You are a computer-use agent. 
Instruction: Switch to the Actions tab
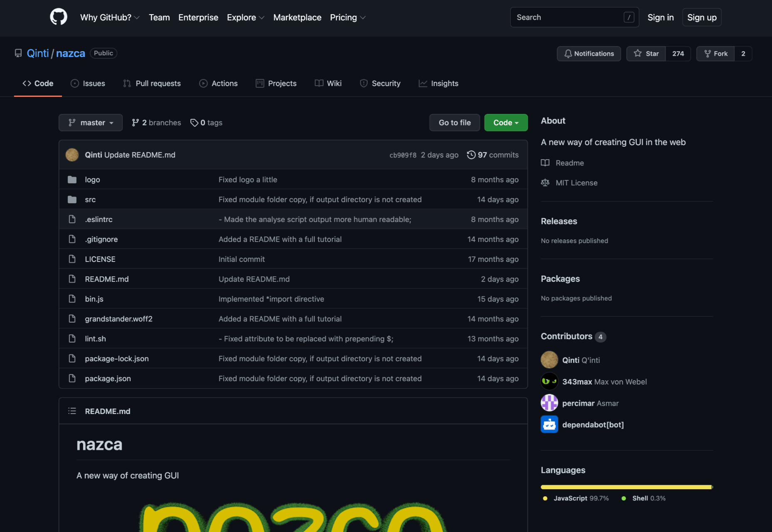click(218, 84)
